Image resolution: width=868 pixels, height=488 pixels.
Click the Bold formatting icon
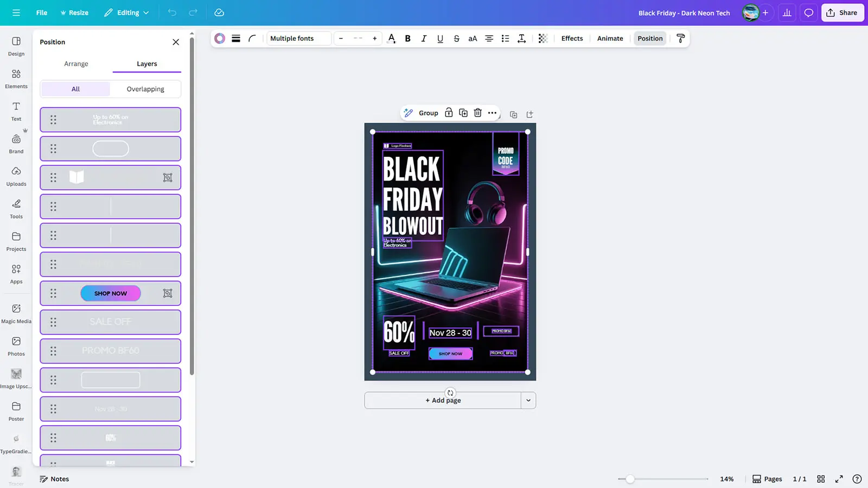click(x=407, y=38)
